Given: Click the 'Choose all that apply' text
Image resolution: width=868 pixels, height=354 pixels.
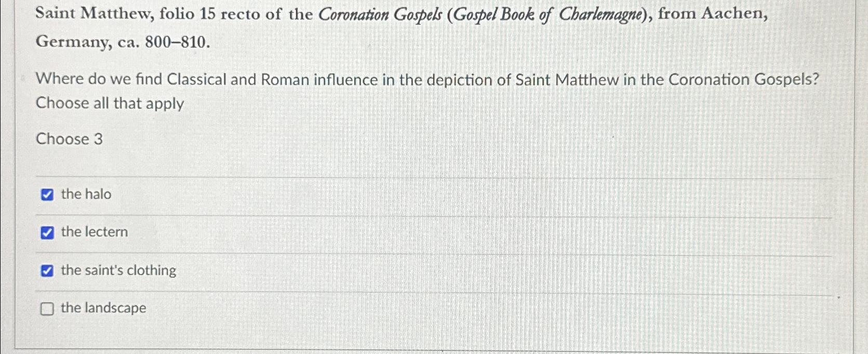Looking at the screenshot, I should [110, 103].
